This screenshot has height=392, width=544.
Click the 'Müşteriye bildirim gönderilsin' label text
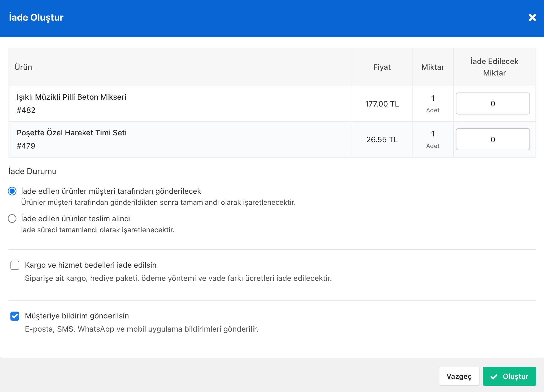tap(77, 316)
